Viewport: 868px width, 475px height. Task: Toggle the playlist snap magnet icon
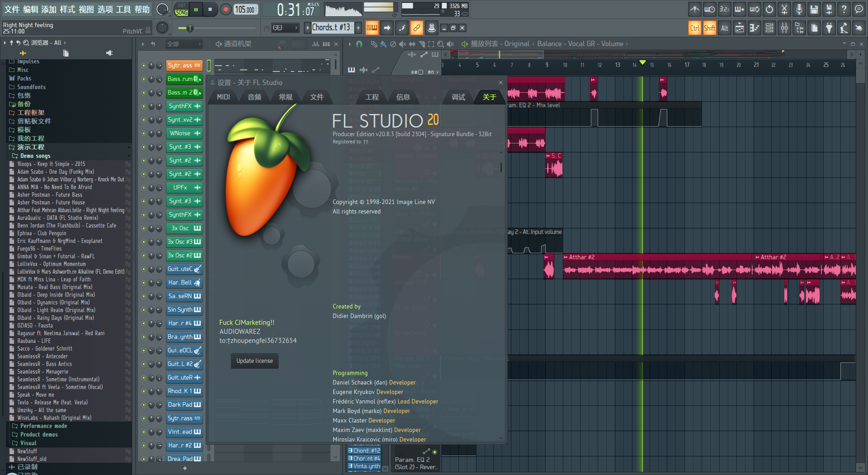pyautogui.click(x=359, y=44)
